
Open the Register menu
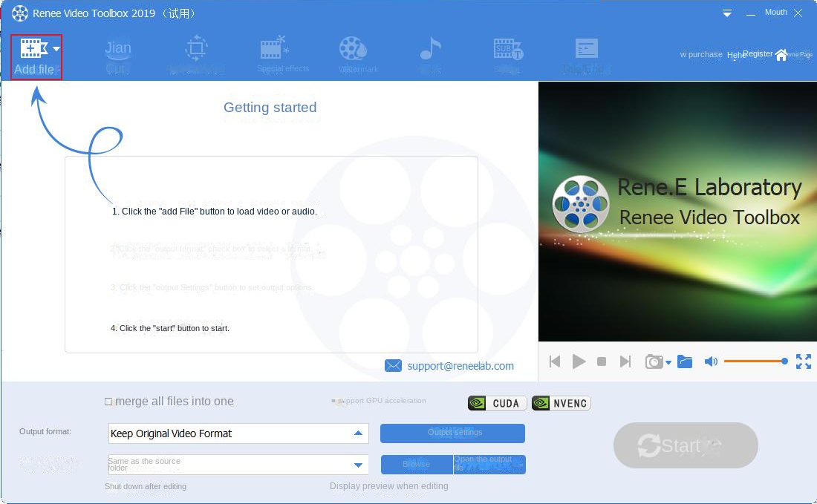pos(757,53)
